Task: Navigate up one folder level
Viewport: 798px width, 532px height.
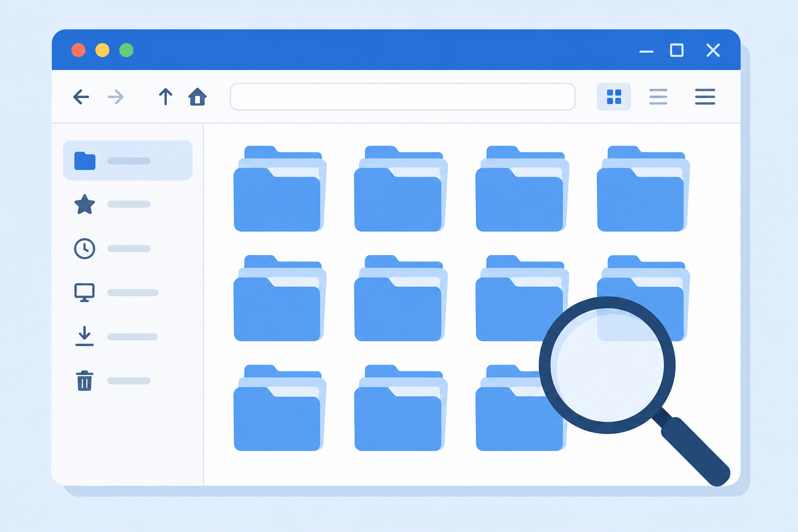Action: click(165, 97)
